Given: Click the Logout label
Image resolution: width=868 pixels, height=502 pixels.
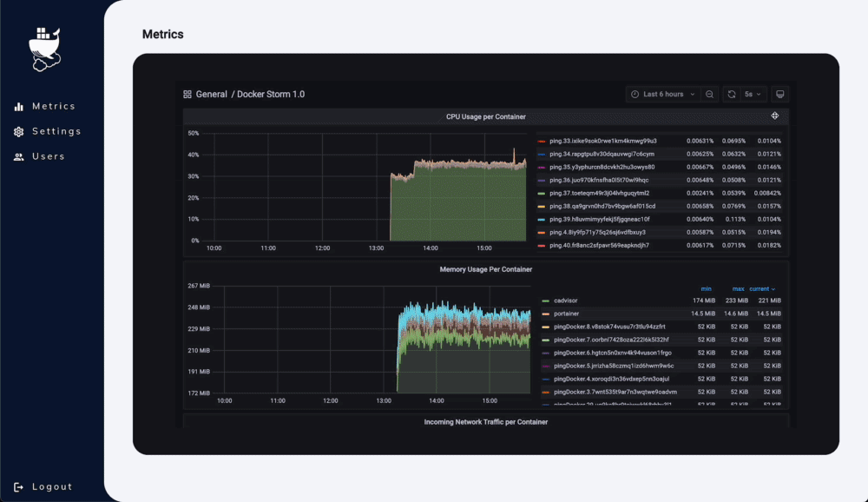Looking at the screenshot, I should coord(52,487).
